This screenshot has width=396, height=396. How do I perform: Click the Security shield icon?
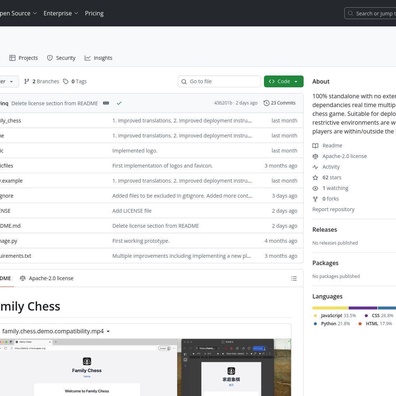(x=50, y=58)
